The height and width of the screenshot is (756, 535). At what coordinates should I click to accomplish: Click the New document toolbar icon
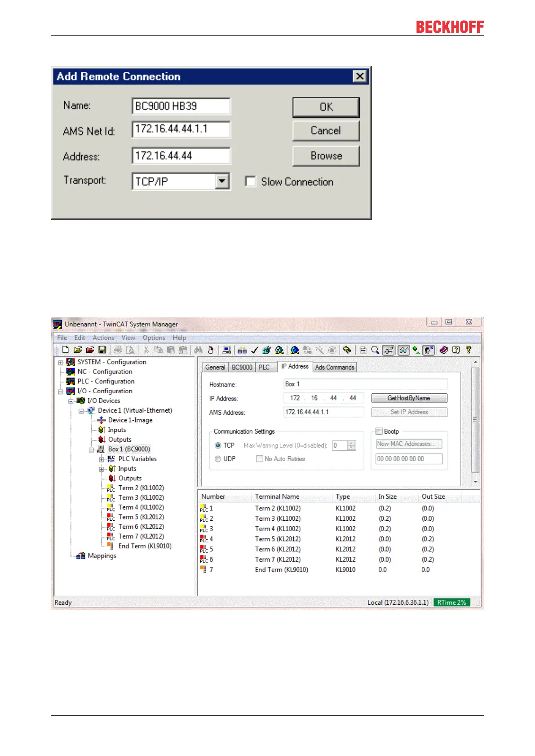[66, 350]
